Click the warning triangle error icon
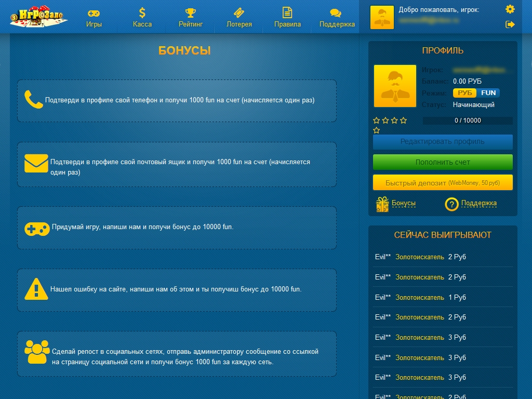 point(36,289)
